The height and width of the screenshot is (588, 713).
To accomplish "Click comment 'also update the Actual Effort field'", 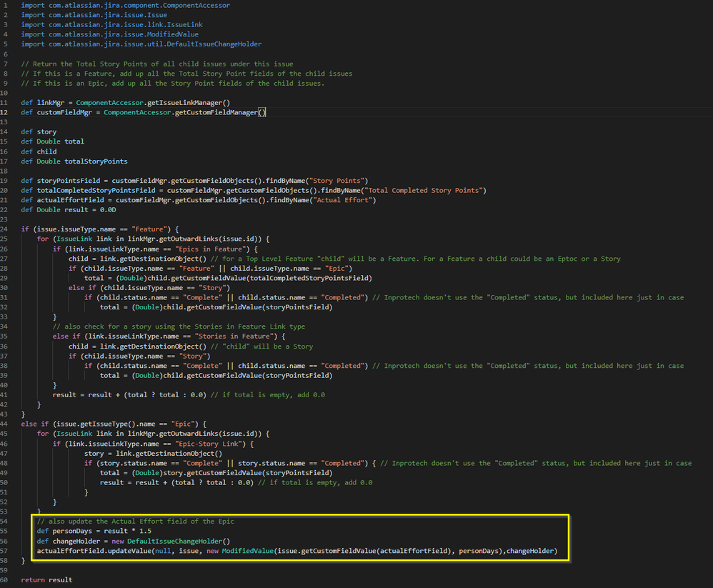I will [x=136, y=521].
